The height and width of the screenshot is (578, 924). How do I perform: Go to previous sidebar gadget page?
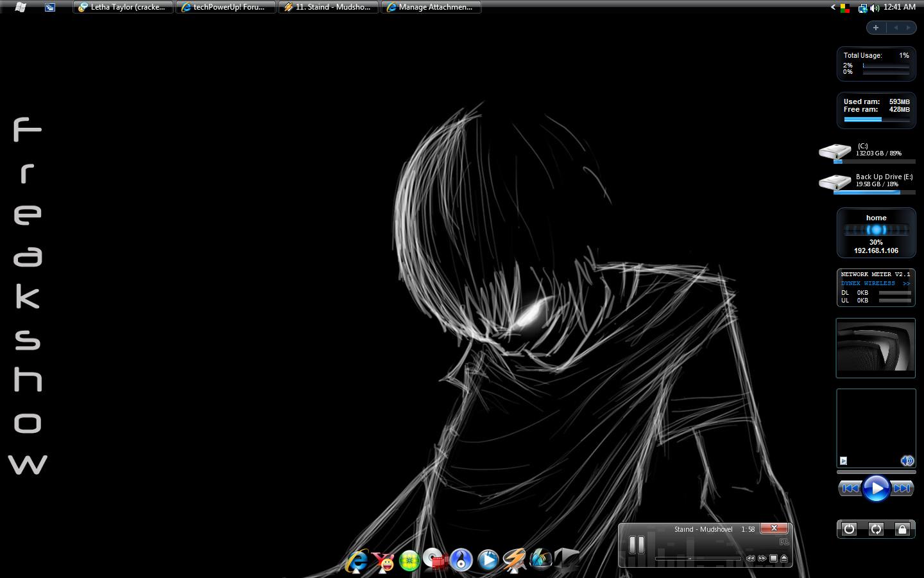click(x=896, y=28)
